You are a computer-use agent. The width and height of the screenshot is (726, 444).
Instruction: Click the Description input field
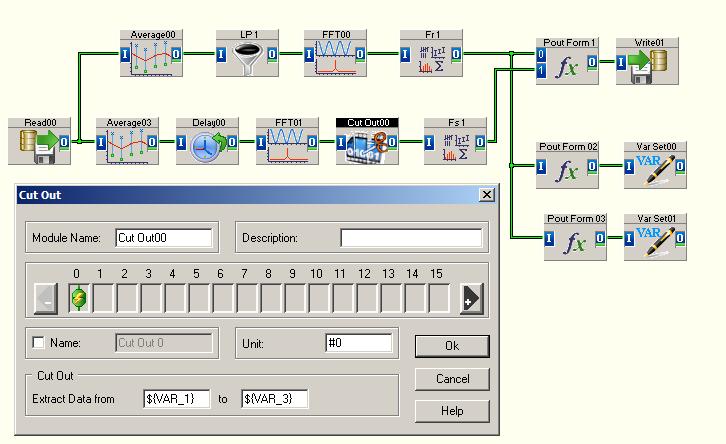tap(411, 238)
